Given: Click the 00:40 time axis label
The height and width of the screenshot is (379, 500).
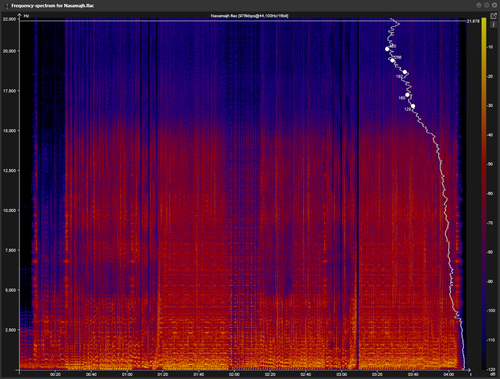Looking at the screenshot, I should point(91,375).
